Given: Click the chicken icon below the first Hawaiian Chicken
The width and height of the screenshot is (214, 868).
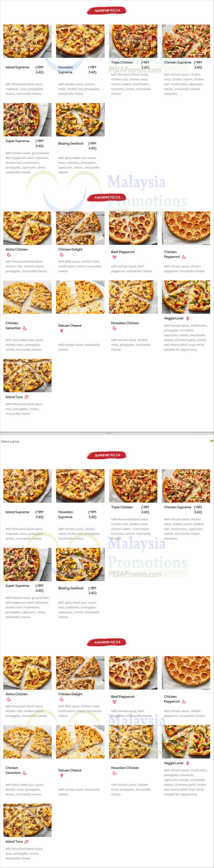Looking at the screenshot, I should (x=114, y=328).
